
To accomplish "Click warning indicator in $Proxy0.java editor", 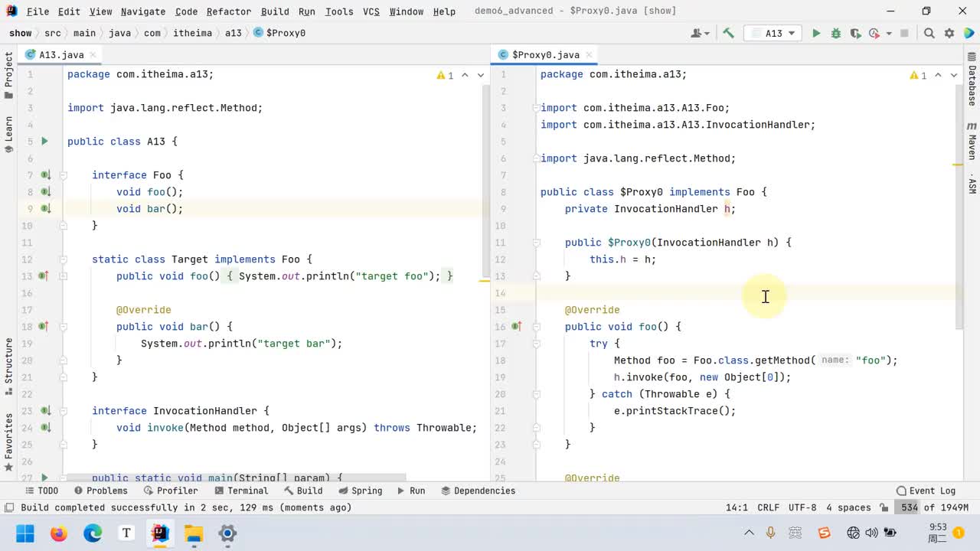I will click(919, 75).
